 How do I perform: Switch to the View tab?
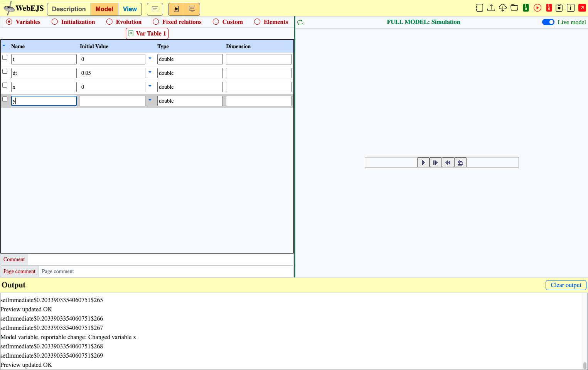[130, 9]
